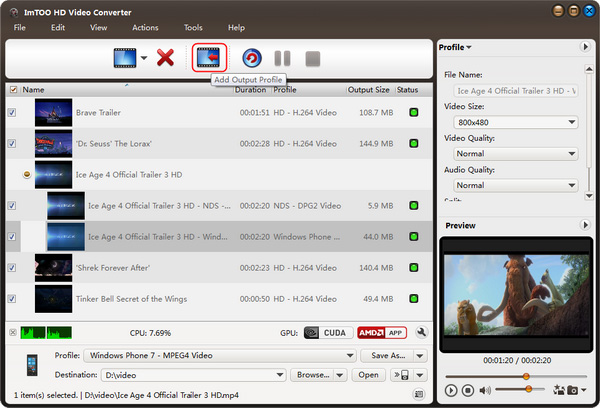
Task: Open the Profile panel header menu
Action: [x=455, y=47]
